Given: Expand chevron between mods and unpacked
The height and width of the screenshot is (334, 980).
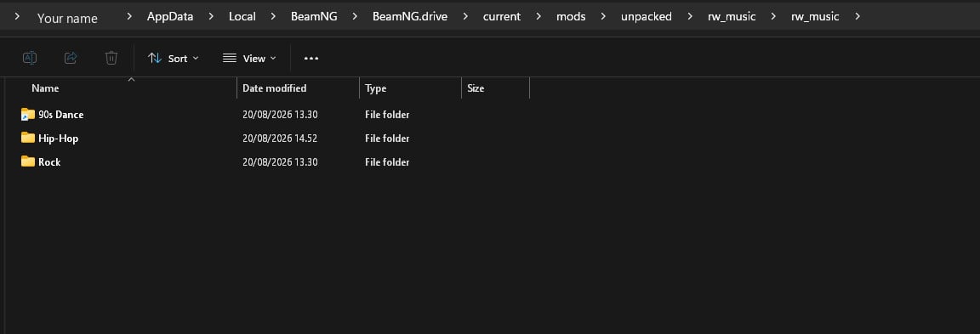Looking at the screenshot, I should pos(603,17).
